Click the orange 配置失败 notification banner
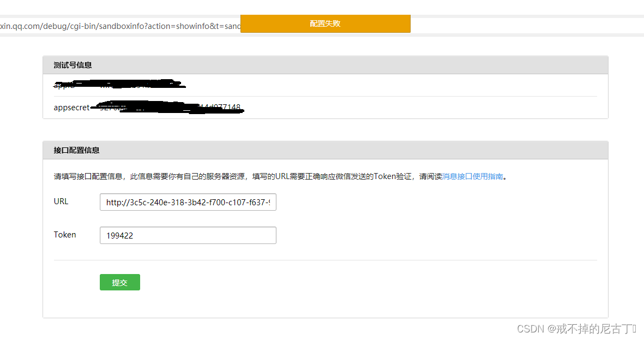 326,23
